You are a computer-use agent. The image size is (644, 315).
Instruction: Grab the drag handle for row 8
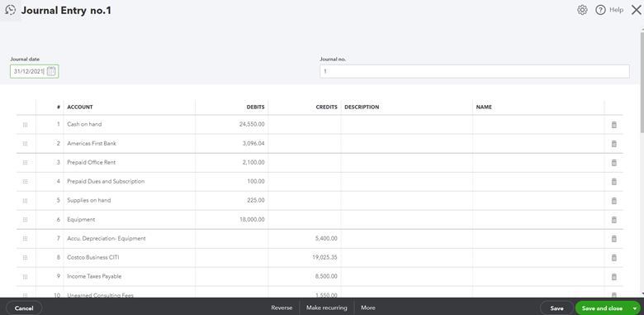coord(25,257)
